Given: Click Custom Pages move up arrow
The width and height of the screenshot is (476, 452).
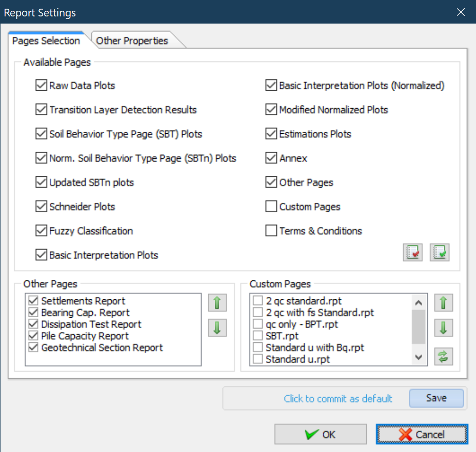Looking at the screenshot, I should pos(444,303).
